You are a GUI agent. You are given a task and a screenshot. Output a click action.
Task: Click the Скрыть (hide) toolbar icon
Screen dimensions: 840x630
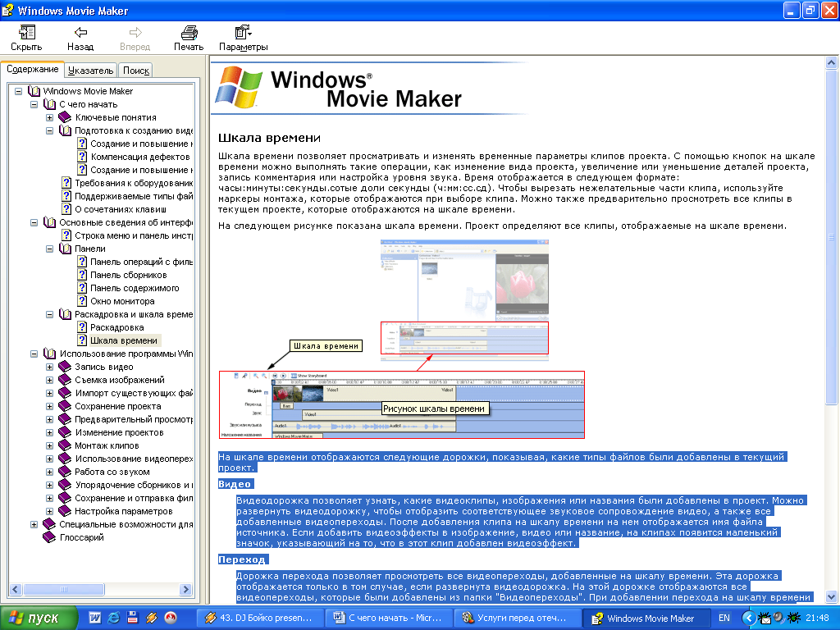(x=26, y=33)
